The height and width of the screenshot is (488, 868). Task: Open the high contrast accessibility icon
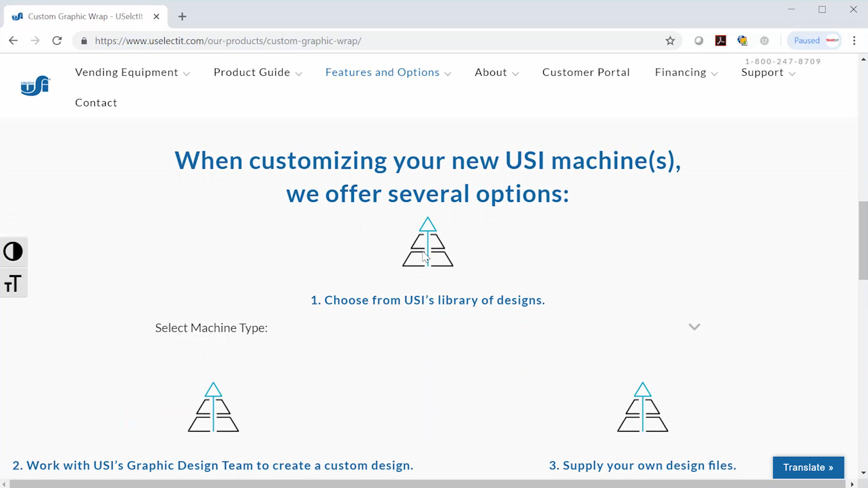tap(13, 251)
